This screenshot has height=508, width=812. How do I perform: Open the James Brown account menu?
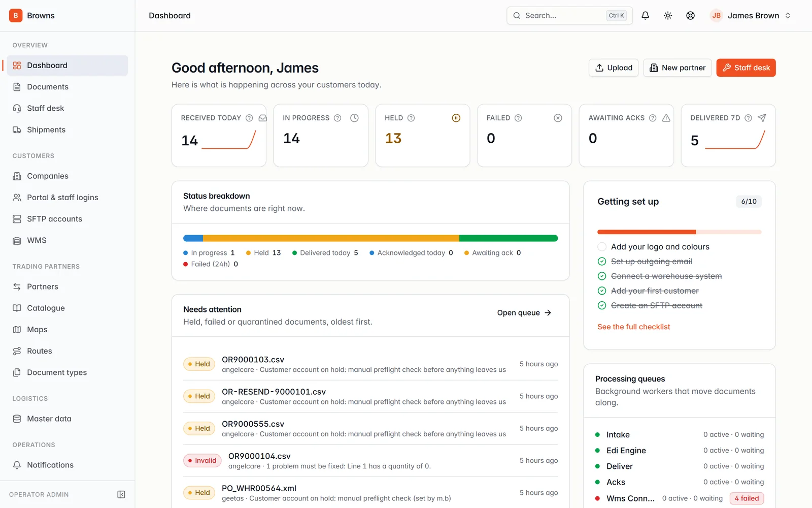point(751,16)
